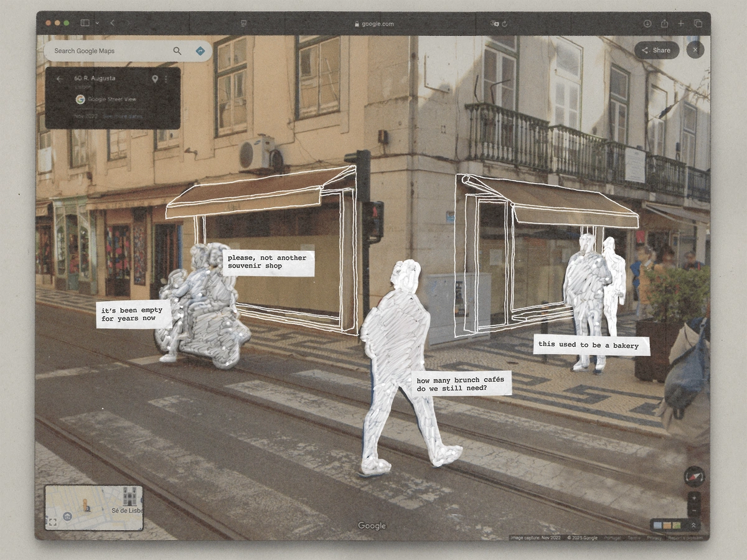This screenshot has height=560, width=747.
Task: Expand the imagery strip with the double chevron
Action: [x=693, y=526]
